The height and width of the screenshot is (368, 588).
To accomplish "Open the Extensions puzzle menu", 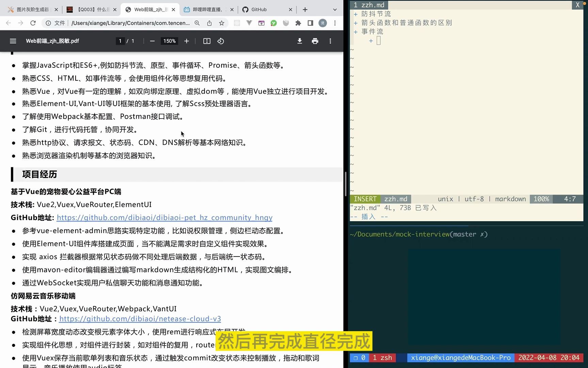I will pyautogui.click(x=298, y=23).
